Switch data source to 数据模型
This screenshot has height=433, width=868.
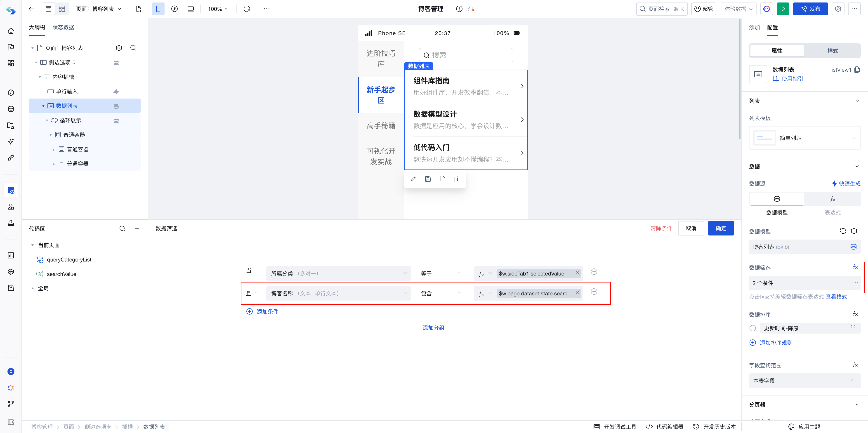point(777,199)
